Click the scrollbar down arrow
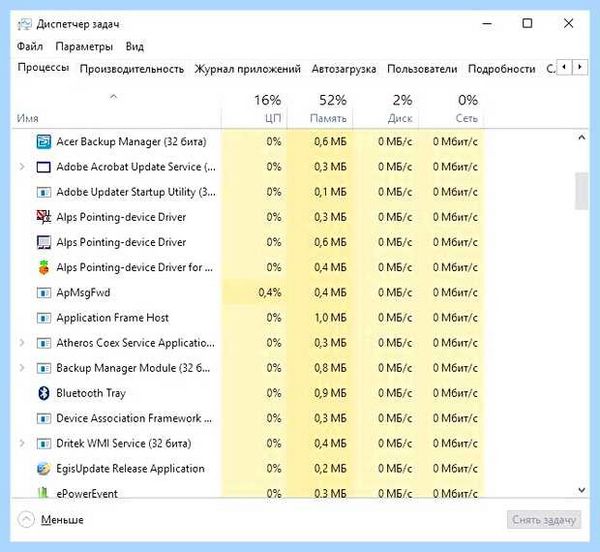600x552 pixels. tap(582, 490)
